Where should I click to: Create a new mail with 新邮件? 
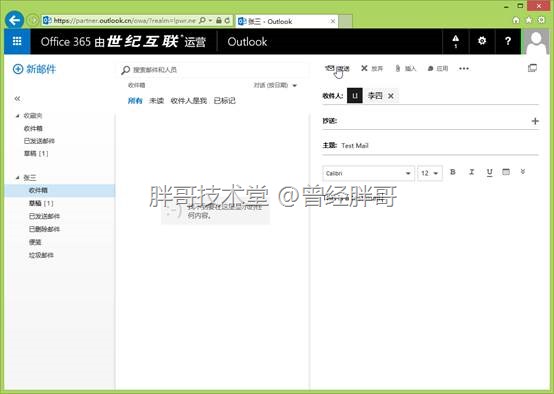[x=34, y=69]
